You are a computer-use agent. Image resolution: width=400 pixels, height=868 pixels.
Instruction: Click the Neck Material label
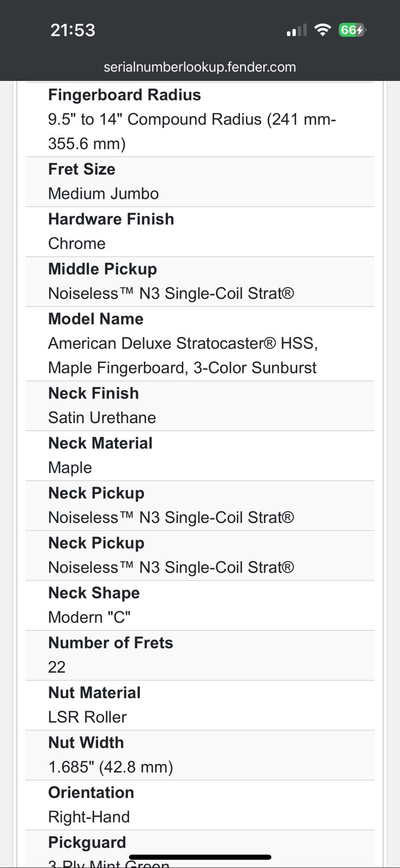coord(100,443)
